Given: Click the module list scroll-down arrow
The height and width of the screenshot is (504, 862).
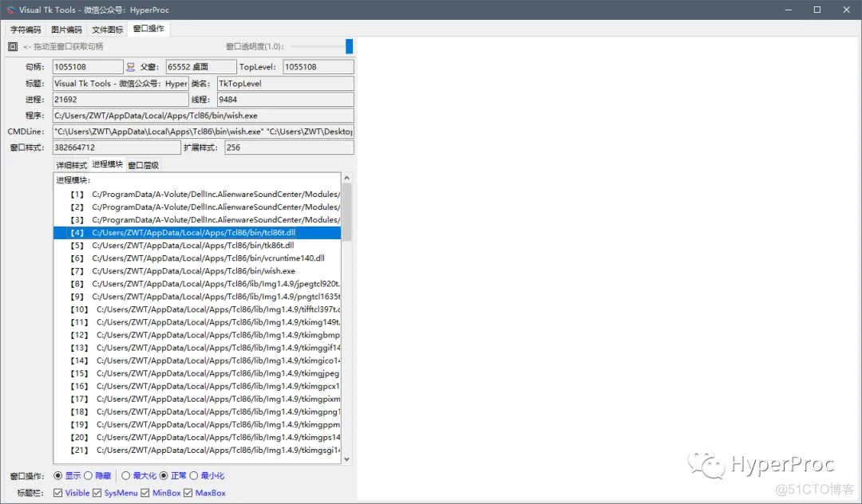Looking at the screenshot, I should click(x=346, y=459).
